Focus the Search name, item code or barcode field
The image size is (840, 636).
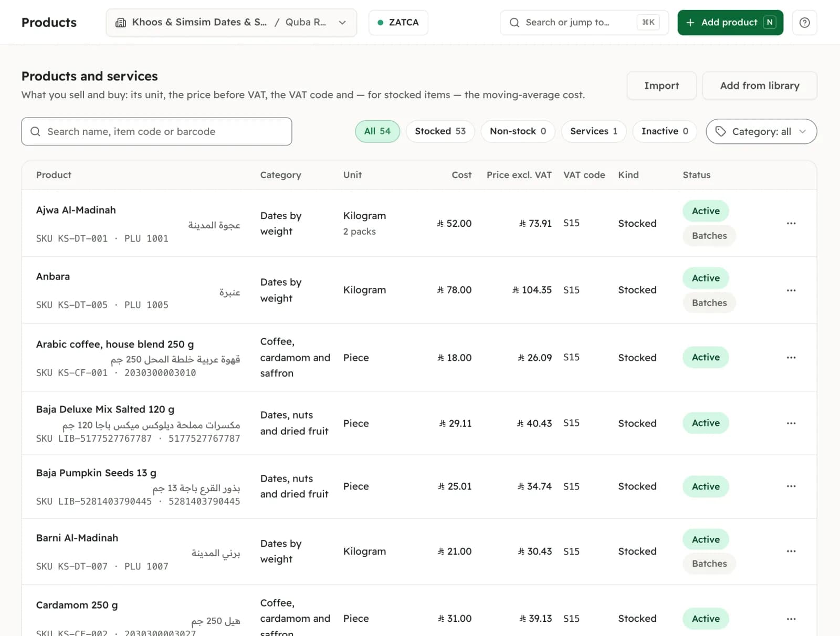(156, 131)
